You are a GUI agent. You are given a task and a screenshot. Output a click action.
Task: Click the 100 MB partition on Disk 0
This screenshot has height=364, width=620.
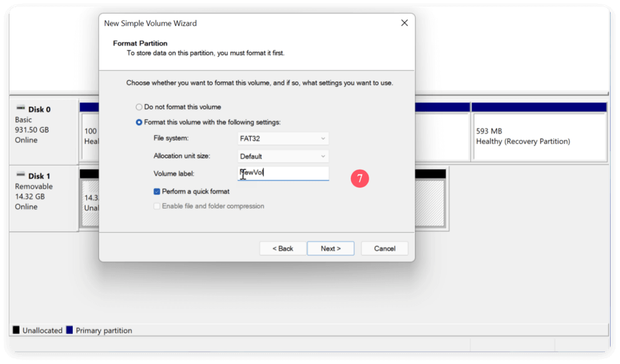click(x=91, y=136)
